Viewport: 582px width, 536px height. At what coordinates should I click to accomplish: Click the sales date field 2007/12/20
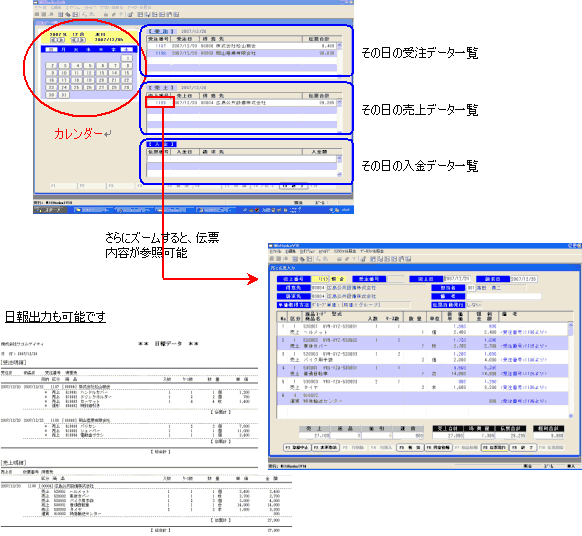(457, 279)
